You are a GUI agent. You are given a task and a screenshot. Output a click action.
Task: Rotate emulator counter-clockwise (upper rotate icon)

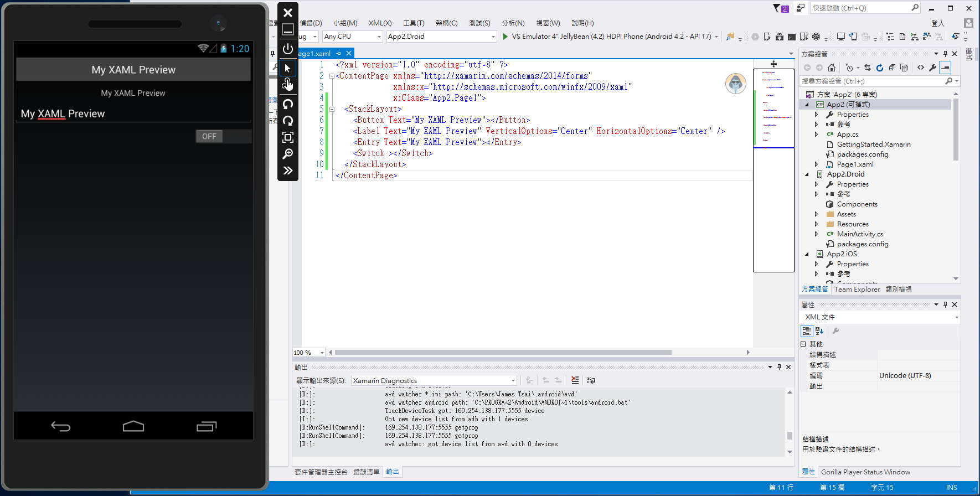[x=287, y=104]
